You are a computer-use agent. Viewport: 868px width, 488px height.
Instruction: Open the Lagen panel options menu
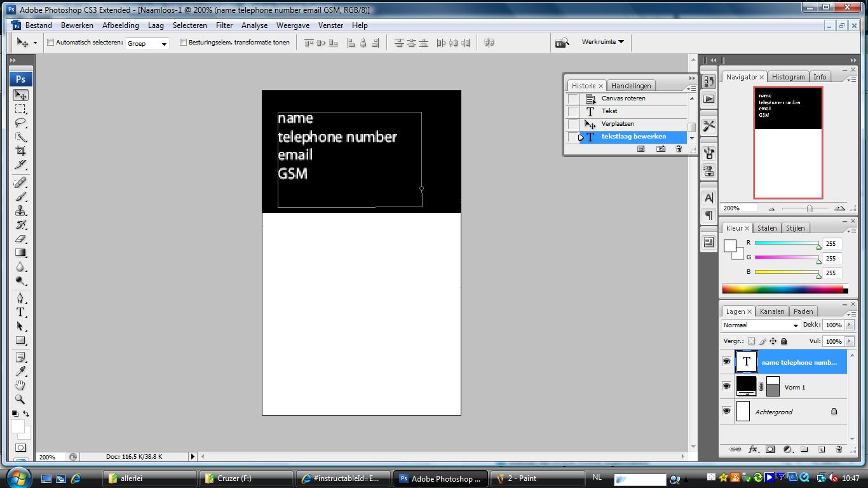(x=851, y=314)
